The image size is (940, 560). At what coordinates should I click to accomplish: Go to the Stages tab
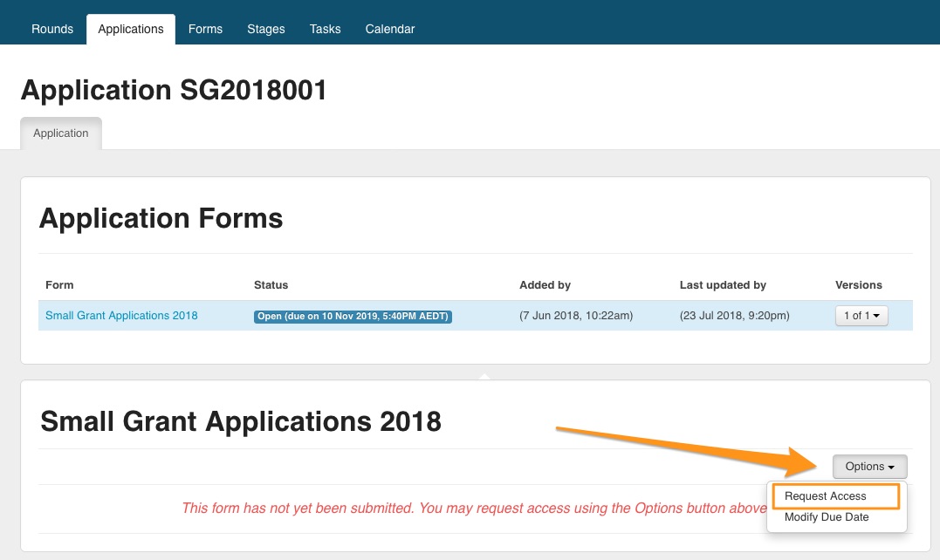tap(265, 29)
